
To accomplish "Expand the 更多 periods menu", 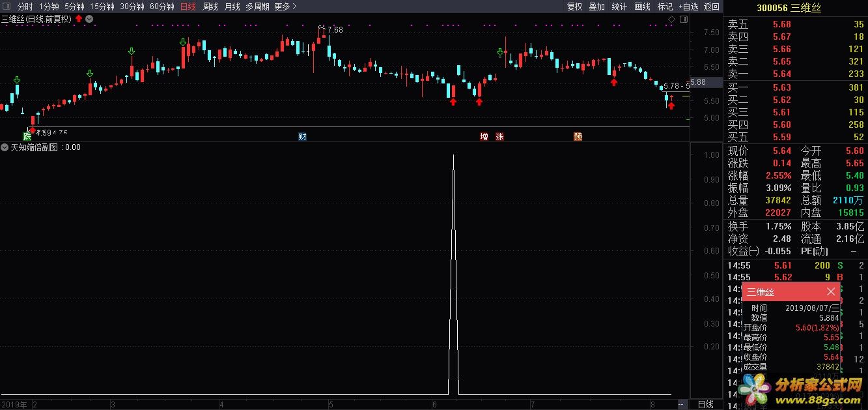I will point(285,7).
